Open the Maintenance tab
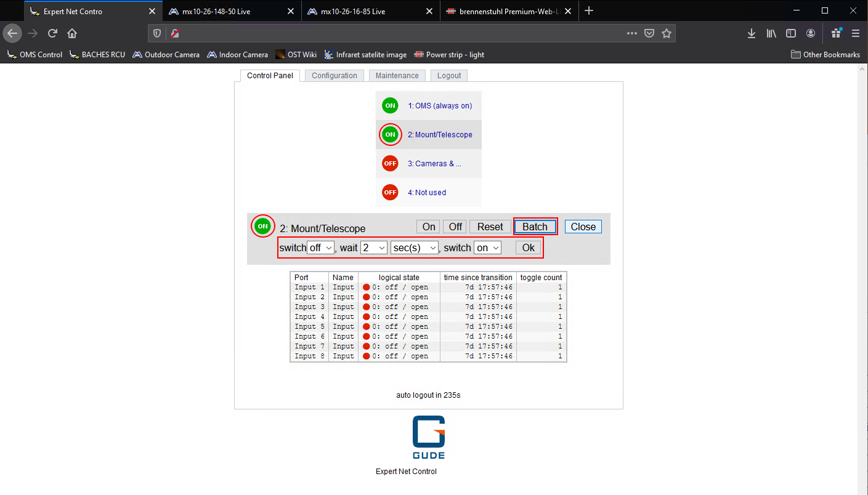This screenshot has height=495, width=868. [397, 76]
